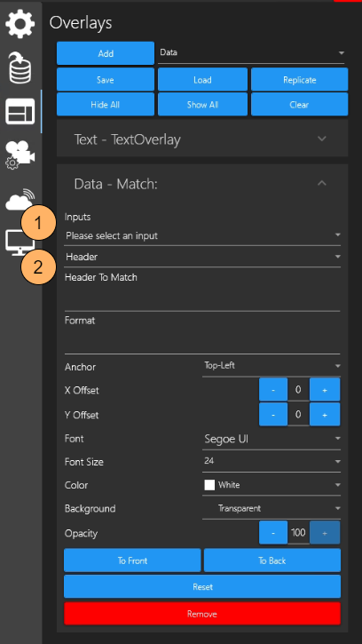
Task: Open the overlay type Data dropdown
Action: point(251,53)
